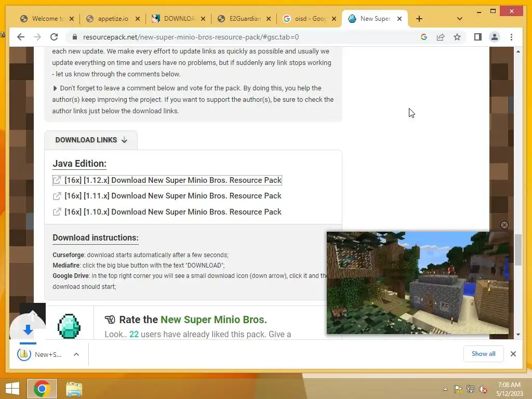Close the oisd Google tab
The height and width of the screenshot is (399, 532).
[x=334, y=19]
